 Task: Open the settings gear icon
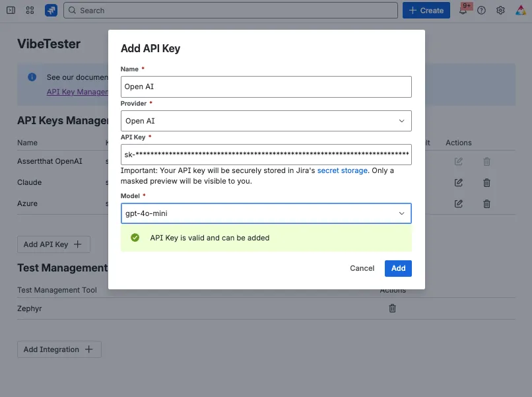point(500,10)
